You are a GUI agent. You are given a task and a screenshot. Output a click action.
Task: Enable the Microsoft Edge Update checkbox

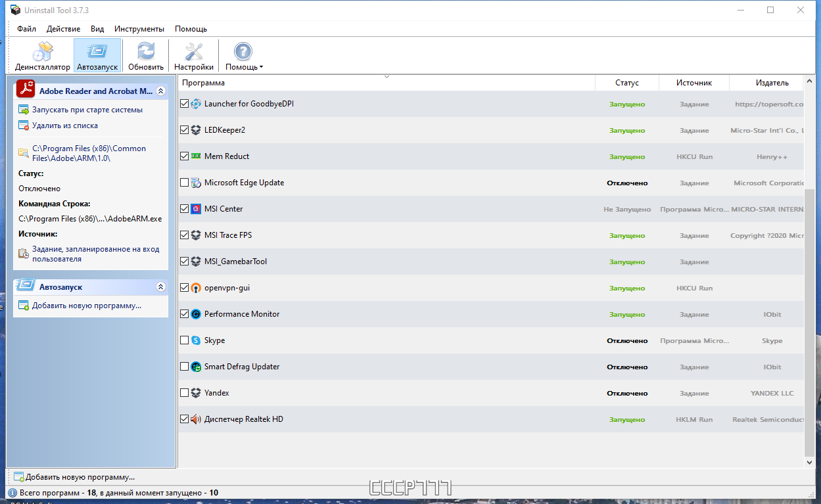(185, 183)
